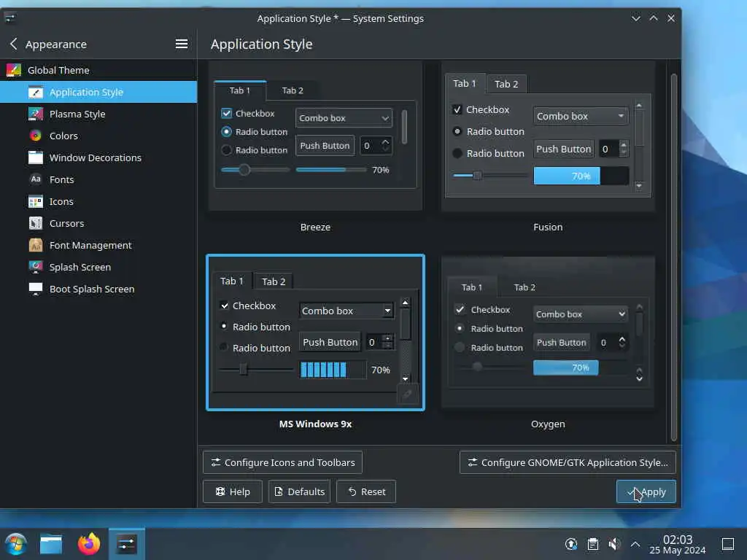This screenshot has width=747, height=560.
Task: Click the Window Decorations icon
Action: [x=36, y=157]
